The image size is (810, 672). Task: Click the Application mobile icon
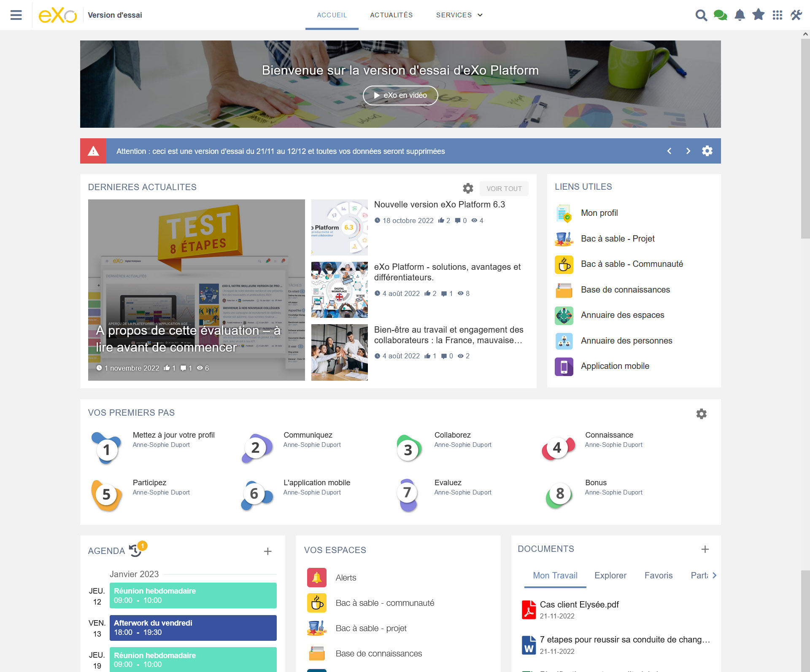click(x=564, y=366)
